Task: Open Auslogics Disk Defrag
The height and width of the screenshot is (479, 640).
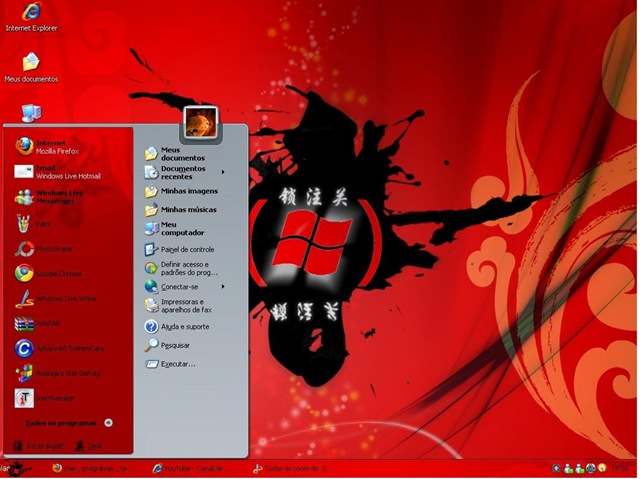Action: click(x=57, y=373)
